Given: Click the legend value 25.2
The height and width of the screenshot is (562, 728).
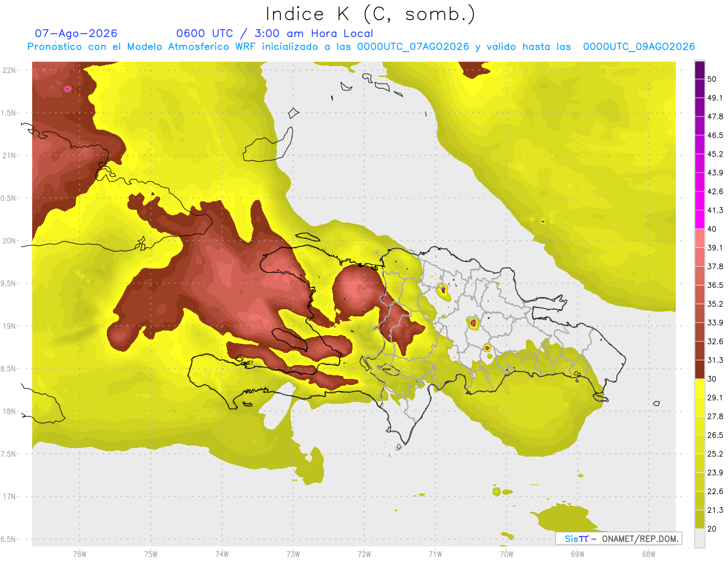Looking at the screenshot, I should [714, 453].
